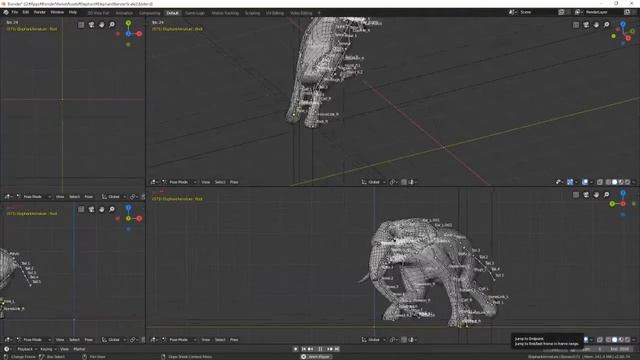Screen dimensions: 640x360
Task: Click the Scene name field
Action: tap(537, 12)
